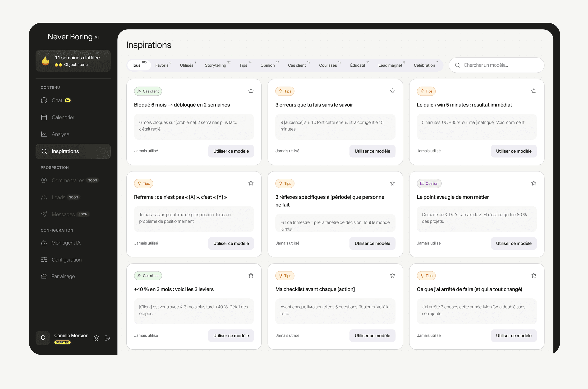Mark 'Le point aveugle de mon métier' as favorite

tap(534, 183)
